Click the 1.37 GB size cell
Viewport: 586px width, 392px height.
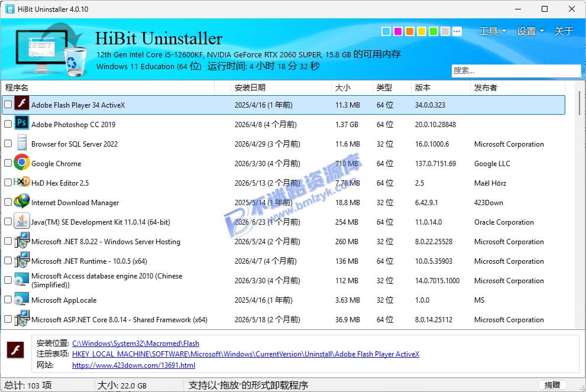[347, 124]
